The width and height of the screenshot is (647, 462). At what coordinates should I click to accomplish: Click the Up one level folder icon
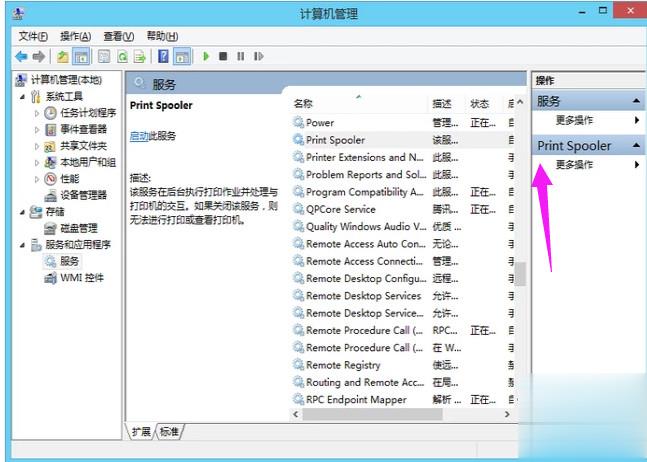pos(63,57)
